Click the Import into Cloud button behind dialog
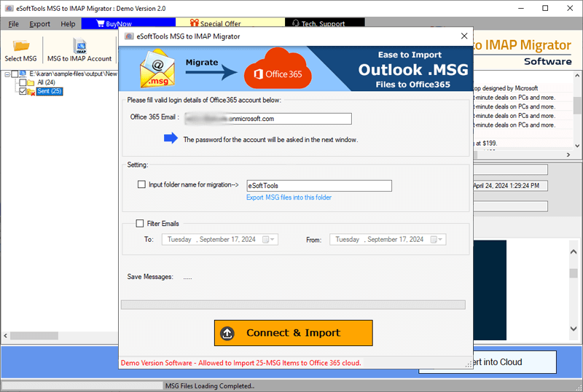This screenshot has width=583, height=392. pyautogui.click(x=515, y=362)
